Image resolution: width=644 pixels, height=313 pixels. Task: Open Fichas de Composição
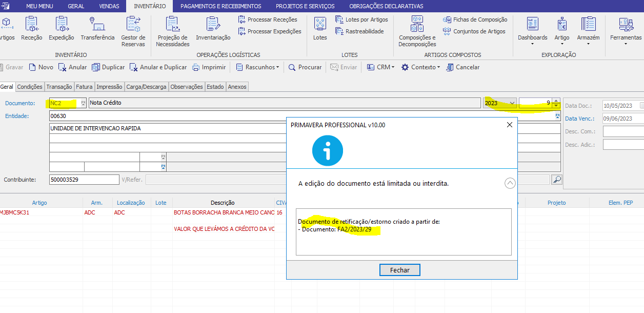[475, 19]
